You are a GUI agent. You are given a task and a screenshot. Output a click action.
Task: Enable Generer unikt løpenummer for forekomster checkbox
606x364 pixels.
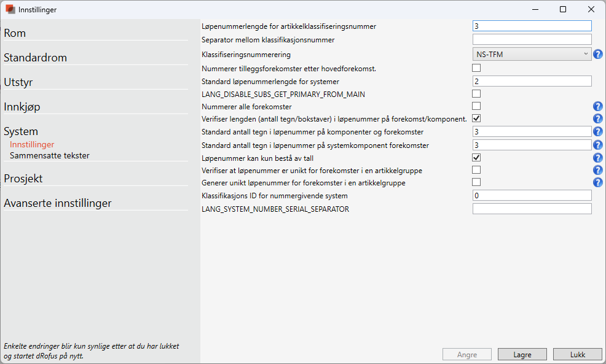click(x=476, y=182)
